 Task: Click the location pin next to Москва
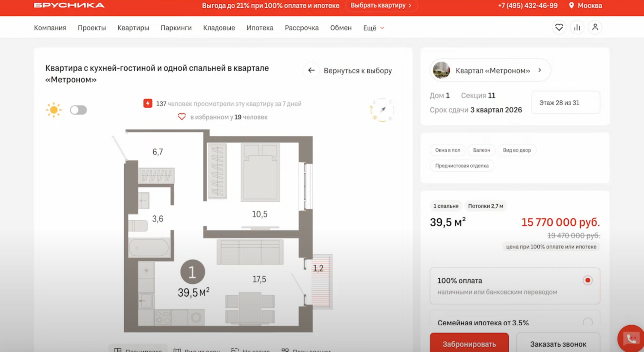point(571,5)
